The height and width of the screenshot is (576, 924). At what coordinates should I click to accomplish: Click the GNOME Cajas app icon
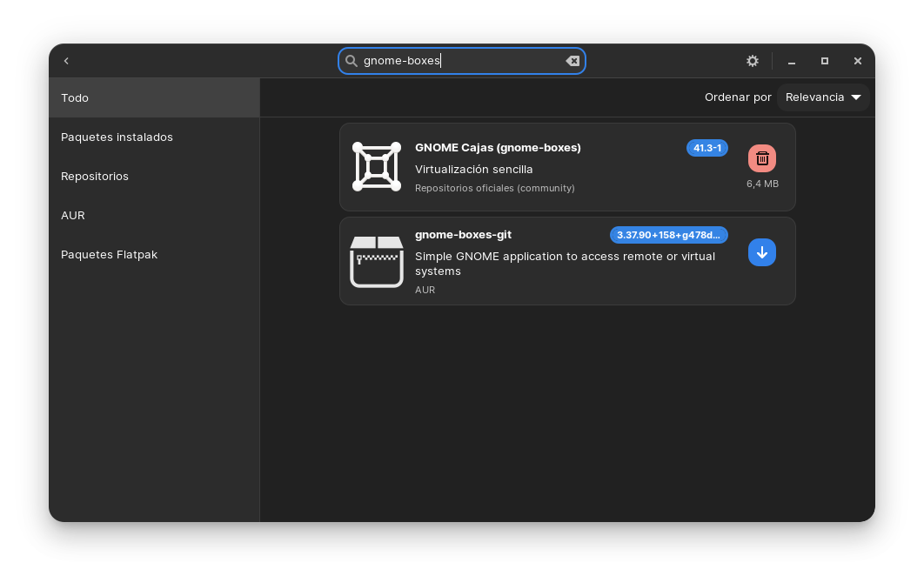377,167
